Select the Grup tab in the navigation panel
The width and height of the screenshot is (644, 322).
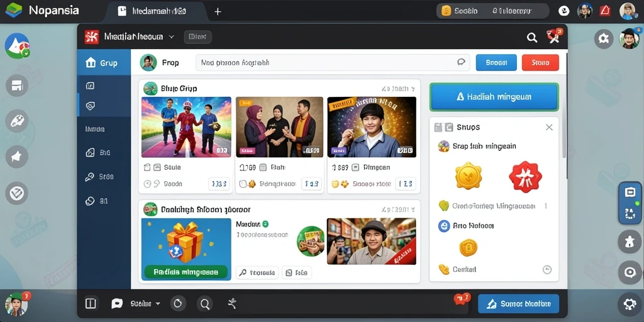pyautogui.click(x=104, y=63)
